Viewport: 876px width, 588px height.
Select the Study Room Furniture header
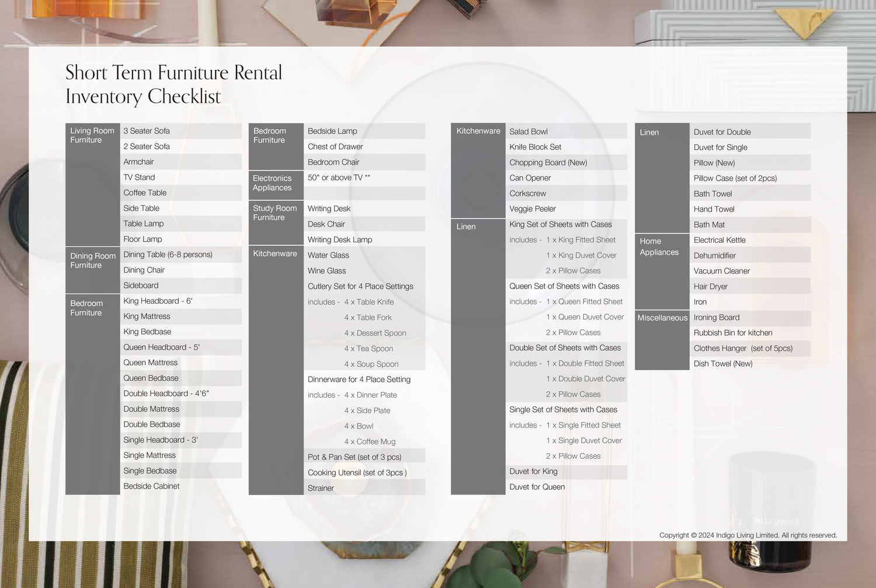pyautogui.click(x=274, y=213)
